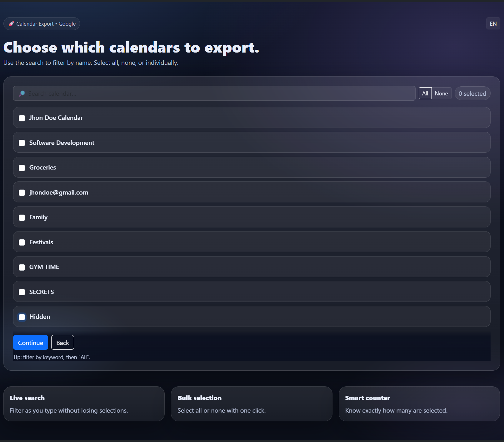
Task: Open the EN language selector
Action: point(493,24)
